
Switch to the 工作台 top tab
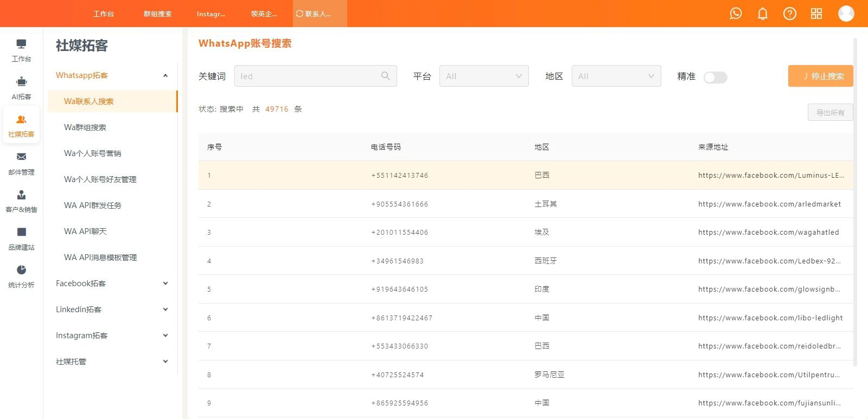104,14
